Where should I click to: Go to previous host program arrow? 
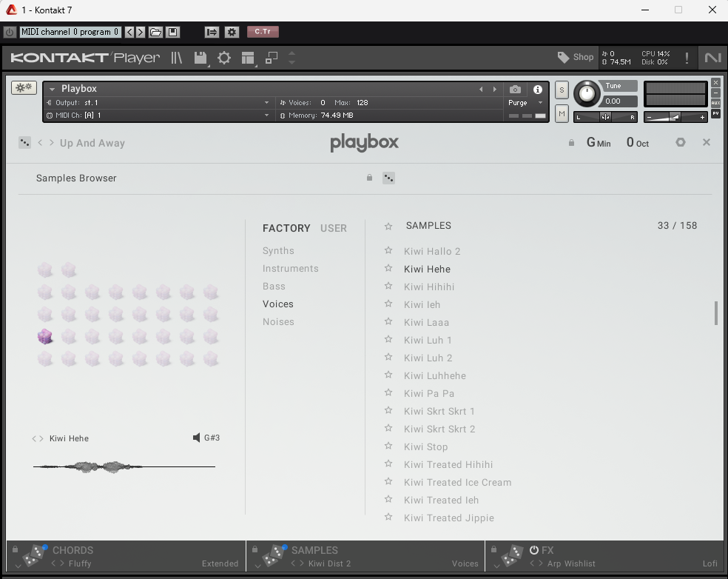click(129, 32)
